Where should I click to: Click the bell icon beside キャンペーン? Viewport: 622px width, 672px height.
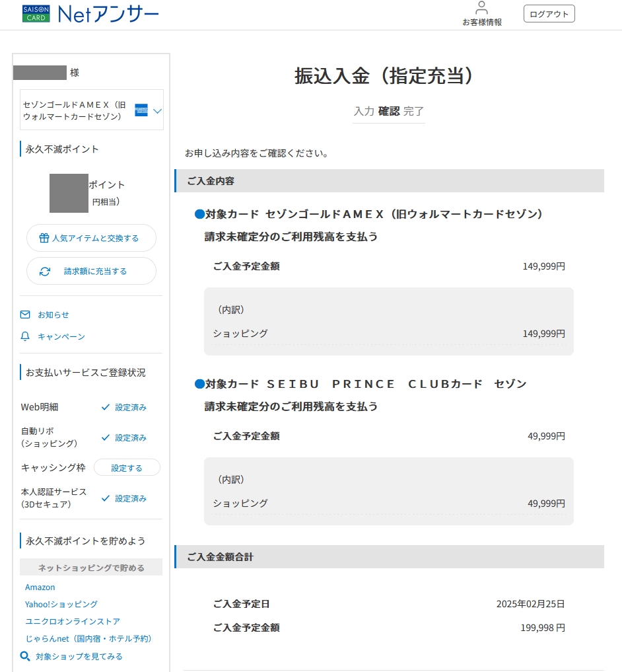[25, 336]
